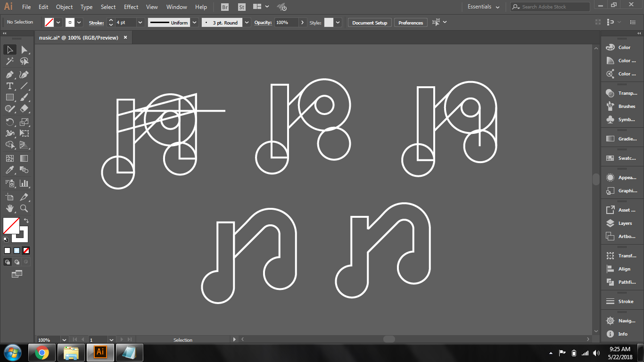Select the Direct Selection tool
The image size is (644, 362).
click(x=24, y=49)
